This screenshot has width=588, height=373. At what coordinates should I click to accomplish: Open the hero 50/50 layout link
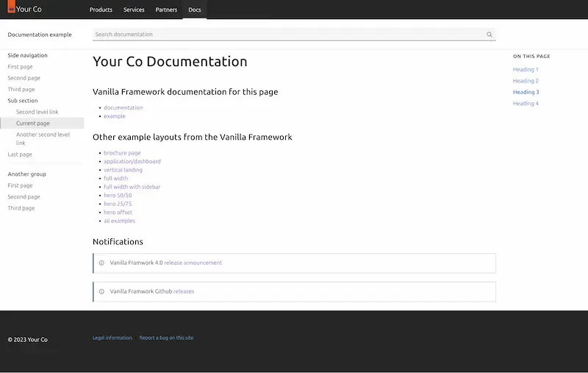[118, 196]
